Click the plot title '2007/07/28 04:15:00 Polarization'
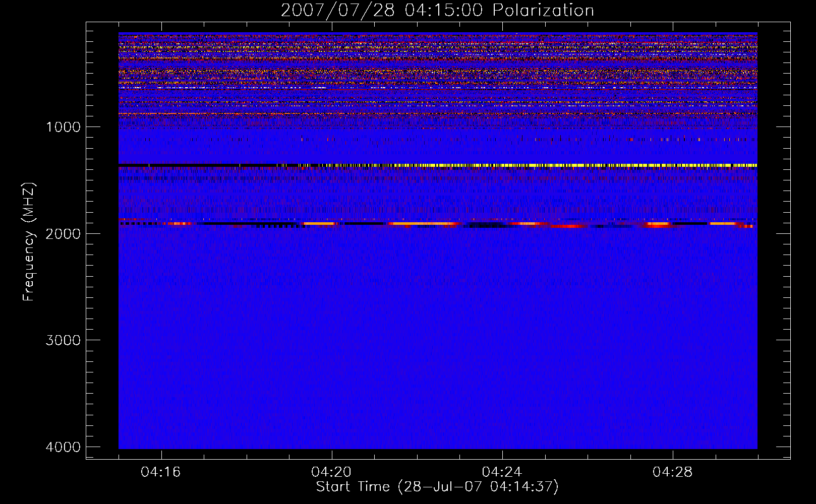Image resolution: width=816 pixels, height=504 pixels. [437, 10]
